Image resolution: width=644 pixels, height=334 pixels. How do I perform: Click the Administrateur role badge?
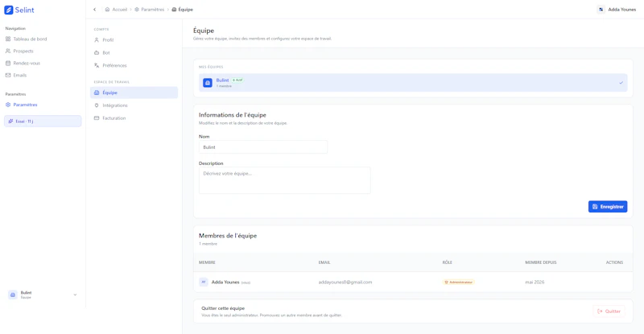tap(458, 282)
